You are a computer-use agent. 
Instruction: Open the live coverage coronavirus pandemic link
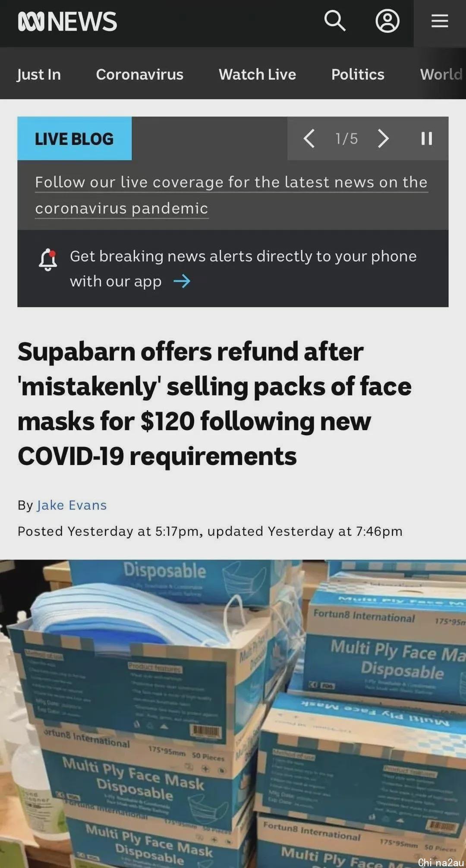[231, 195]
